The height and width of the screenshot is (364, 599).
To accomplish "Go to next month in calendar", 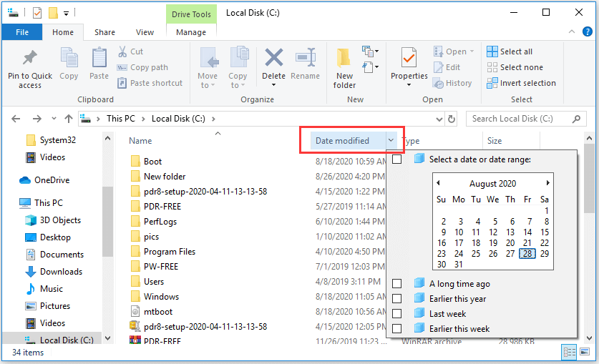I will tap(547, 183).
